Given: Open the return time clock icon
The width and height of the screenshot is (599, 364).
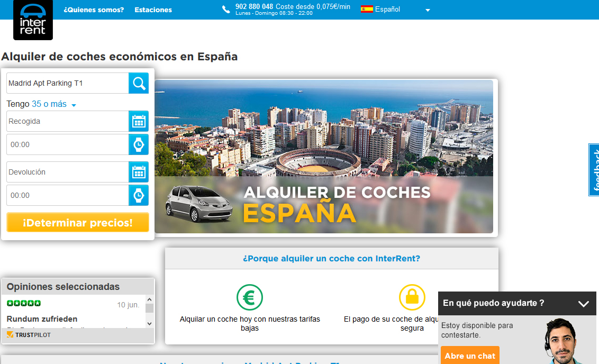Looking at the screenshot, I should (139, 195).
